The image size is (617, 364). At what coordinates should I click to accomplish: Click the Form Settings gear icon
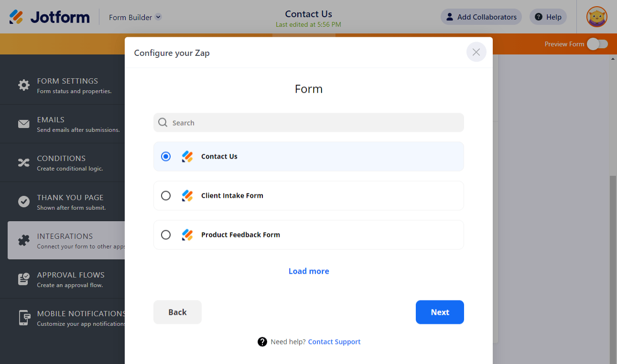click(24, 85)
